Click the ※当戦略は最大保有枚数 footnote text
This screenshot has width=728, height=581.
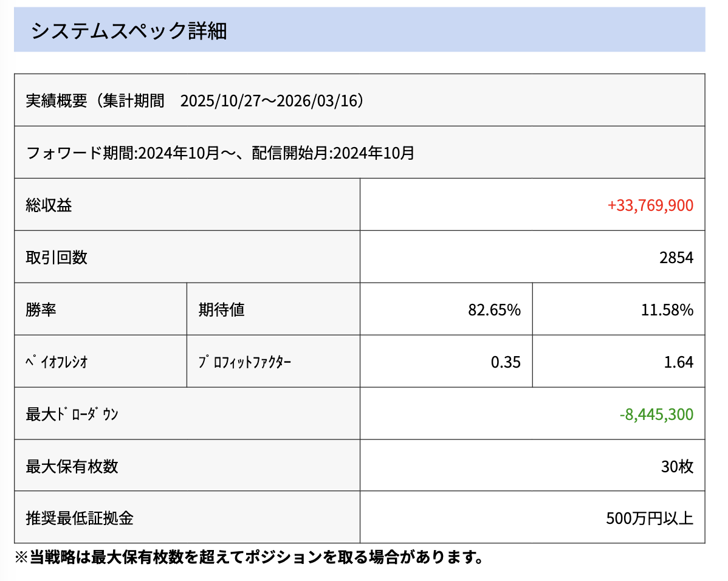[248, 557]
